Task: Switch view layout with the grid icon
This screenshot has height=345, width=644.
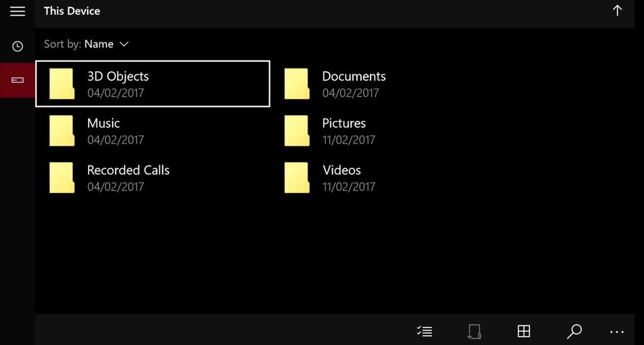Action: point(523,331)
